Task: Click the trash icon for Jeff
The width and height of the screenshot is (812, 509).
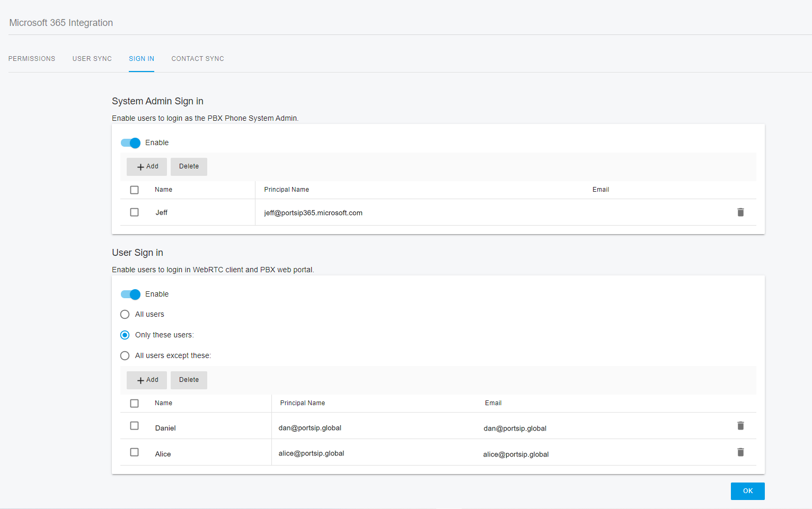Action: coord(740,212)
